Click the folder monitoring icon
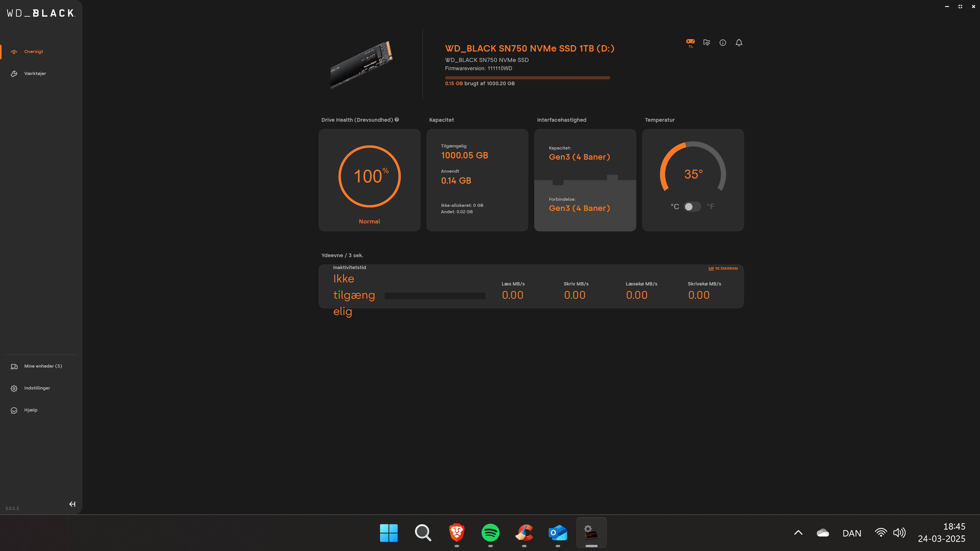 pos(706,43)
